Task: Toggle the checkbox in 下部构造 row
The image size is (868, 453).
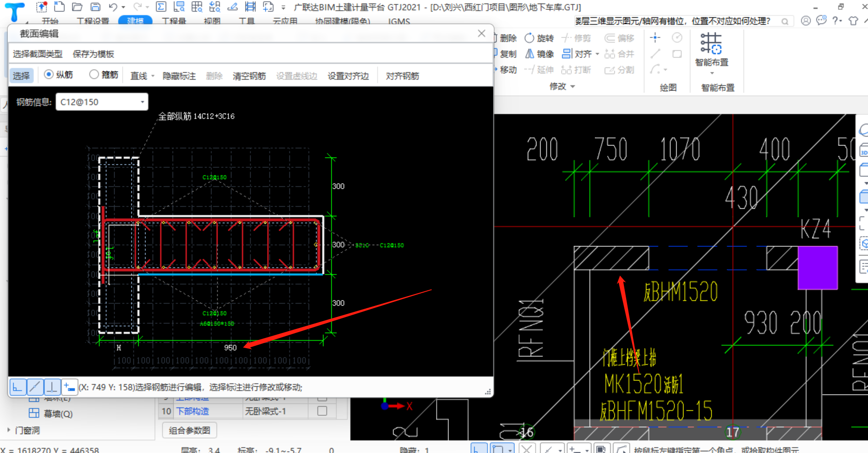Action: [322, 411]
